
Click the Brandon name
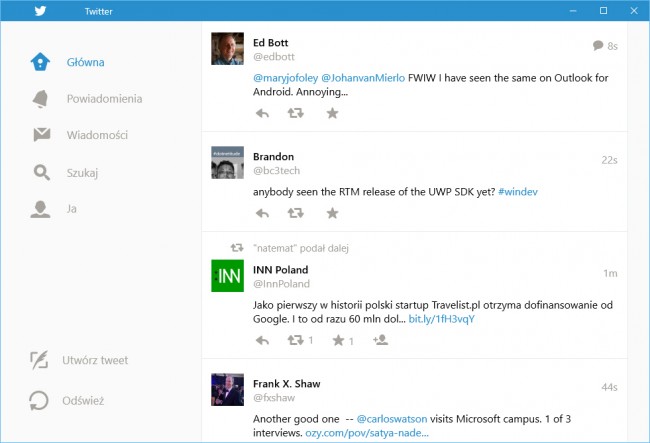pos(274,157)
